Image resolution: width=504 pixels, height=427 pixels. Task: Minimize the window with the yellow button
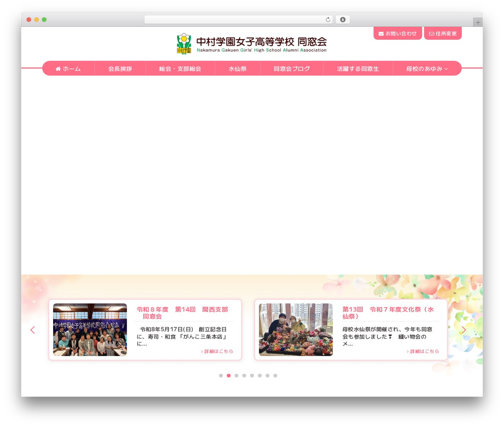37,20
